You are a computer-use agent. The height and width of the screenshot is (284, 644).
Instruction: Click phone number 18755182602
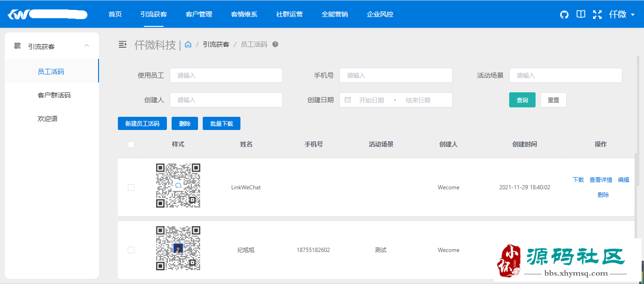point(314,250)
